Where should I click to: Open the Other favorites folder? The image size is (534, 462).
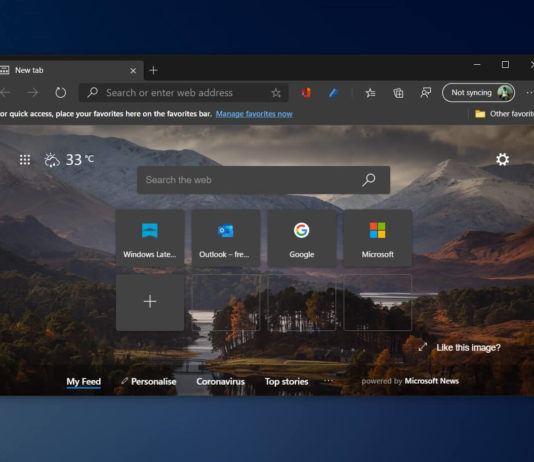(505, 114)
